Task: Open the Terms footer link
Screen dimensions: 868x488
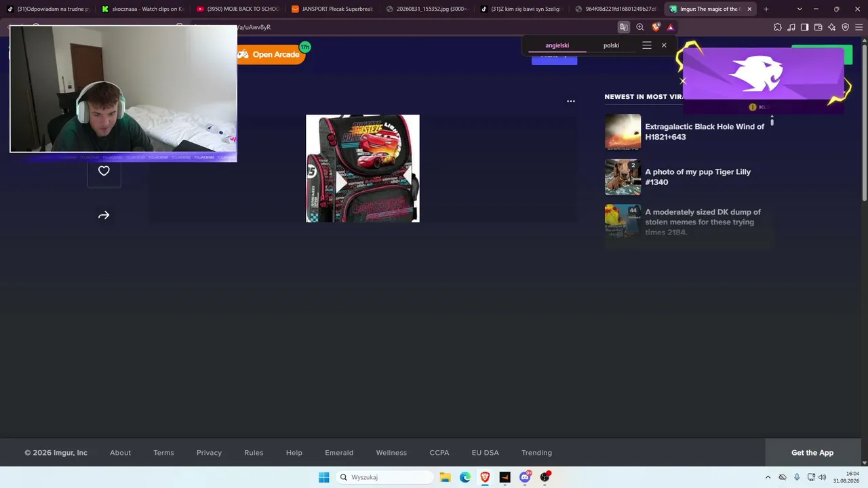Action: [163, 453]
